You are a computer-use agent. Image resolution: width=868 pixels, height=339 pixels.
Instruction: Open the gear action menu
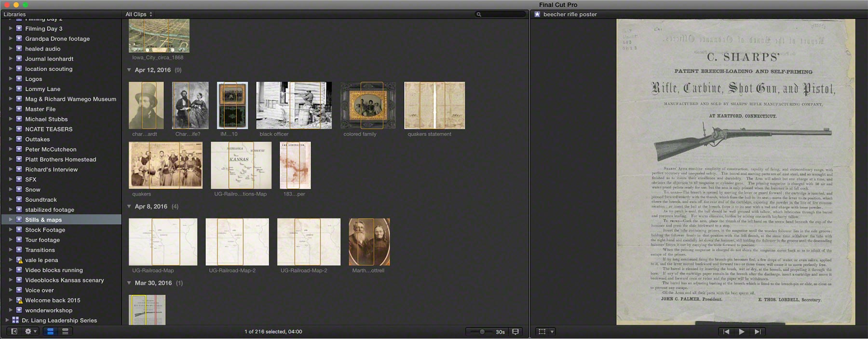pos(31,331)
